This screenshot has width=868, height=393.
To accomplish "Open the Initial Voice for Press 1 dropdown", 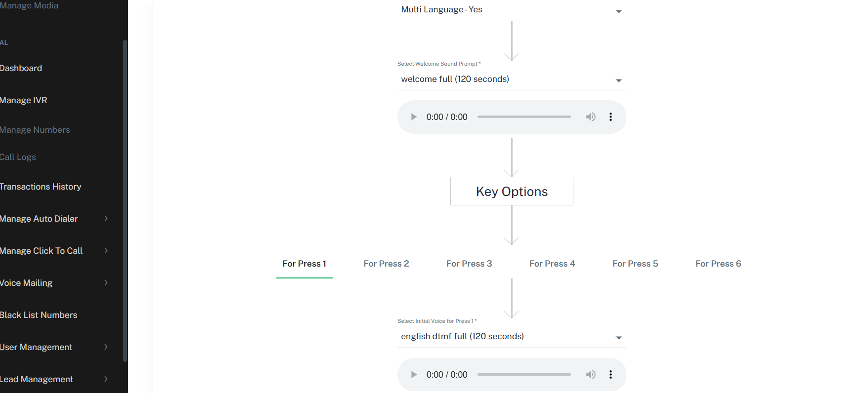I will (x=512, y=337).
